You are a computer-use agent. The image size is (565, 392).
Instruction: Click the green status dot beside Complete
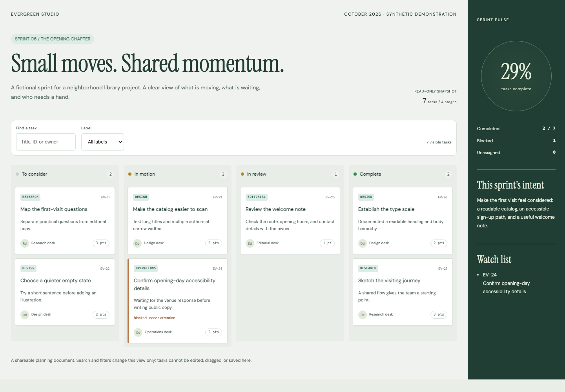355,174
